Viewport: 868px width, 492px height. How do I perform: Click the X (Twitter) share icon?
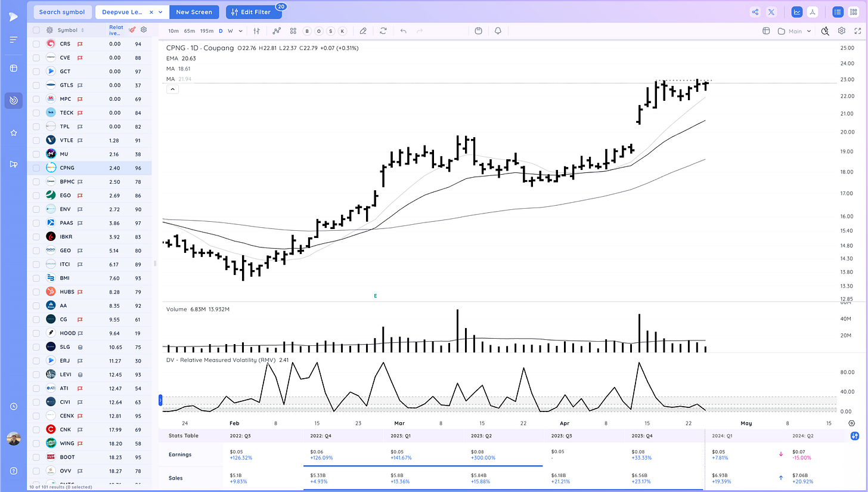click(771, 12)
